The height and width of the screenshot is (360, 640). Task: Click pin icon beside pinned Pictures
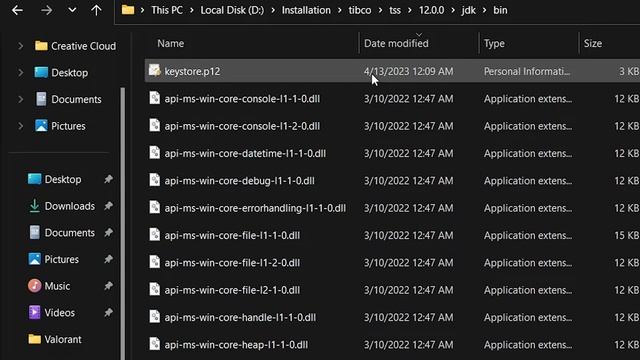pyautogui.click(x=108, y=259)
